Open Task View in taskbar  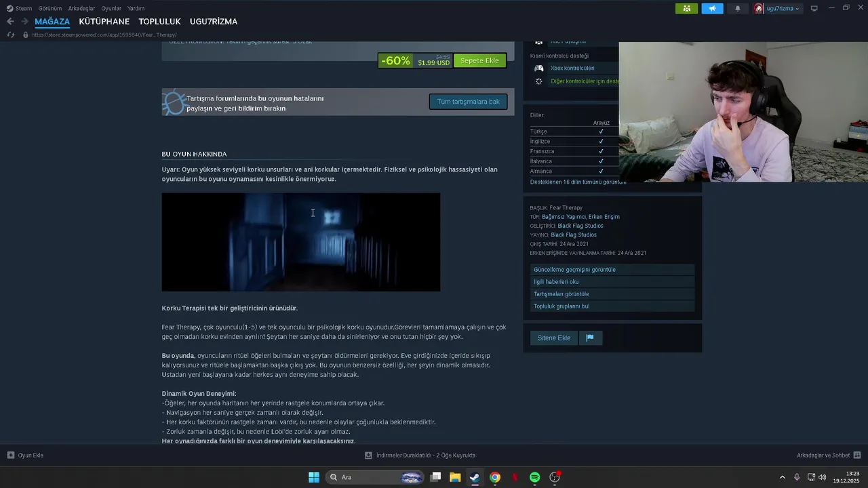coord(435,477)
